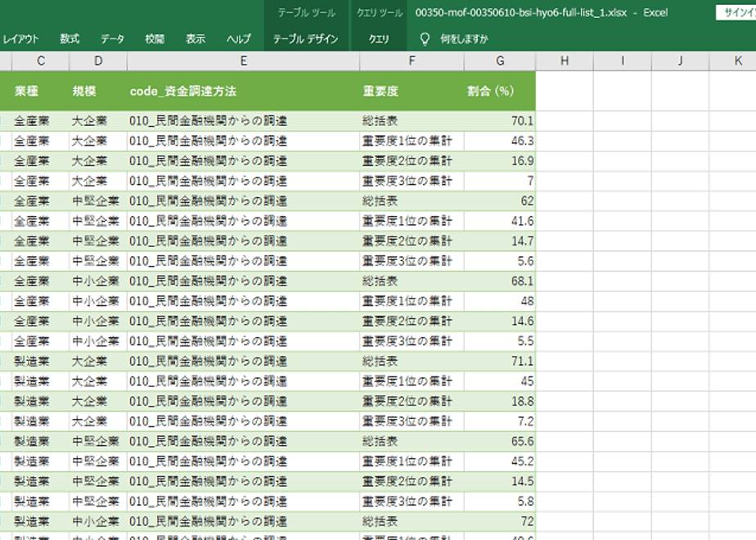Select 総括表 cell in the 70.1 row

412,121
